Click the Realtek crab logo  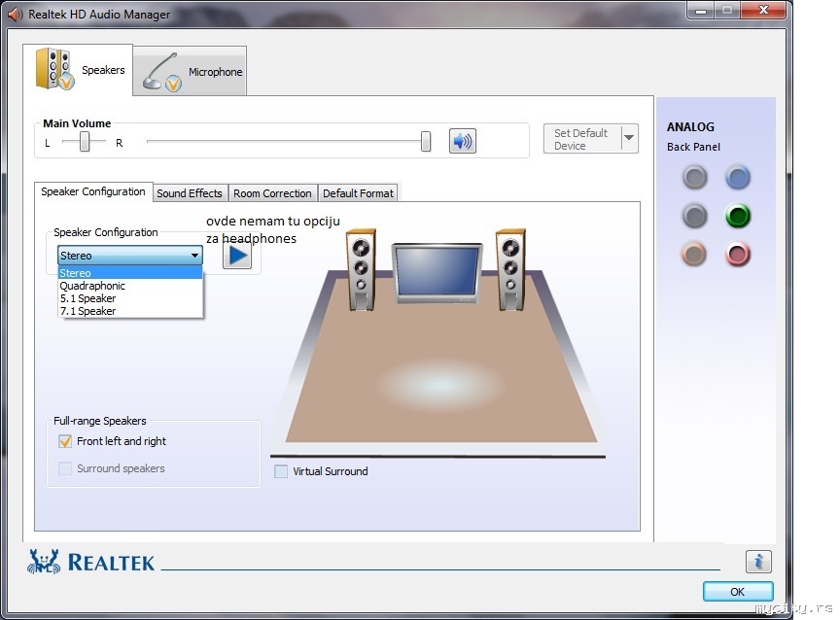coord(44,562)
